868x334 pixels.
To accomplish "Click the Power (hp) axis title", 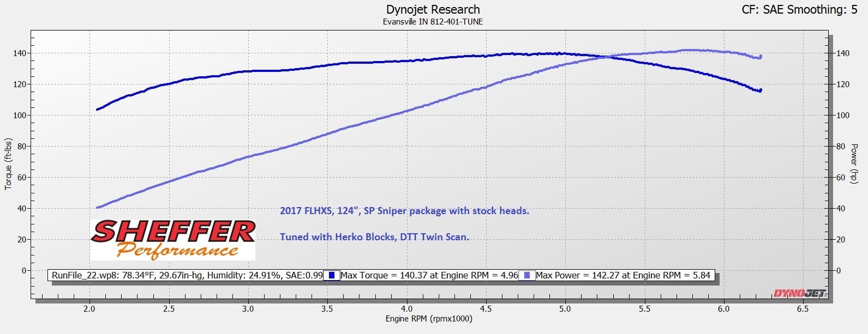I will [x=854, y=163].
